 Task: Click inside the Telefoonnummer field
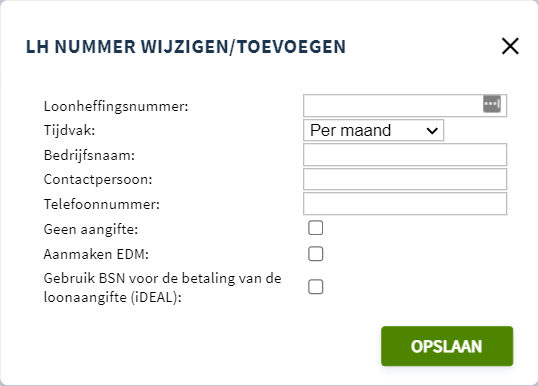405,204
